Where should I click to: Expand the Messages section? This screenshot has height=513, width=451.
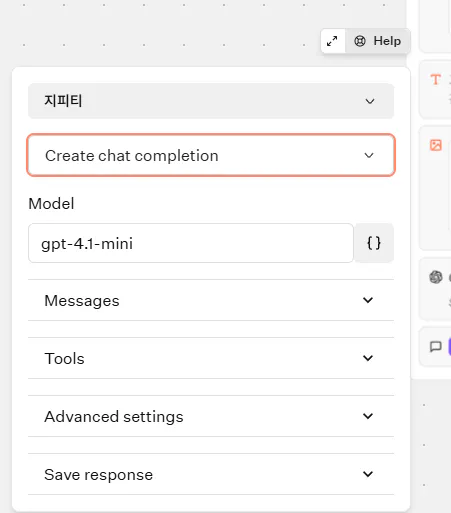pos(211,300)
